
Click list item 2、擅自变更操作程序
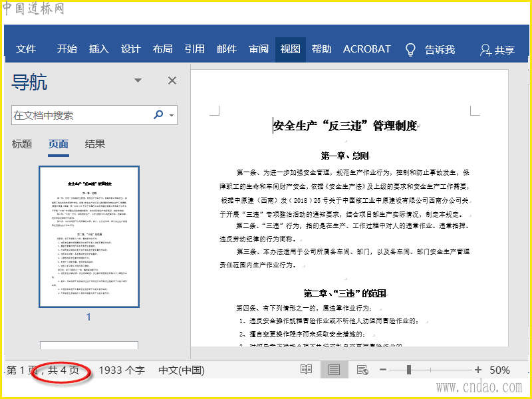(302, 334)
